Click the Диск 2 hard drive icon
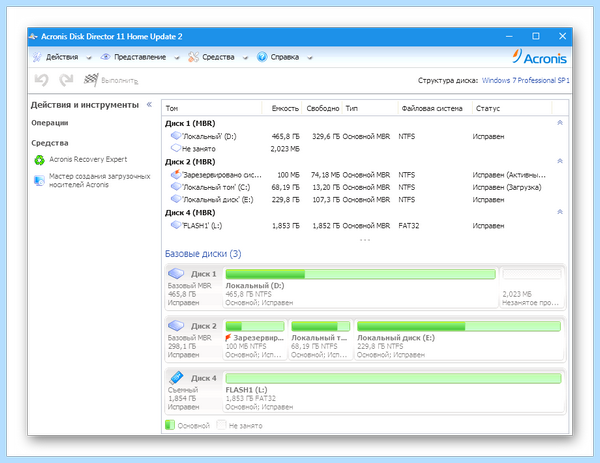 tap(176, 325)
